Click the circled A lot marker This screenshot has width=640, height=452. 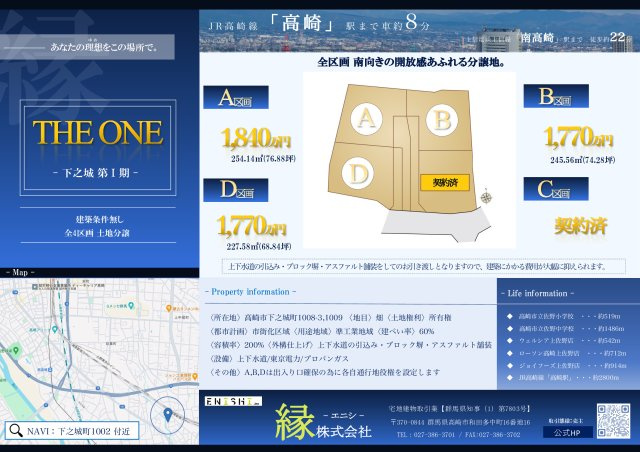tap(367, 119)
